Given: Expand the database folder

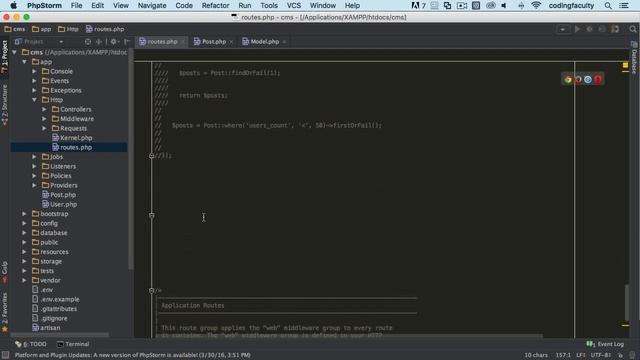Looking at the screenshot, I should click(24, 233).
